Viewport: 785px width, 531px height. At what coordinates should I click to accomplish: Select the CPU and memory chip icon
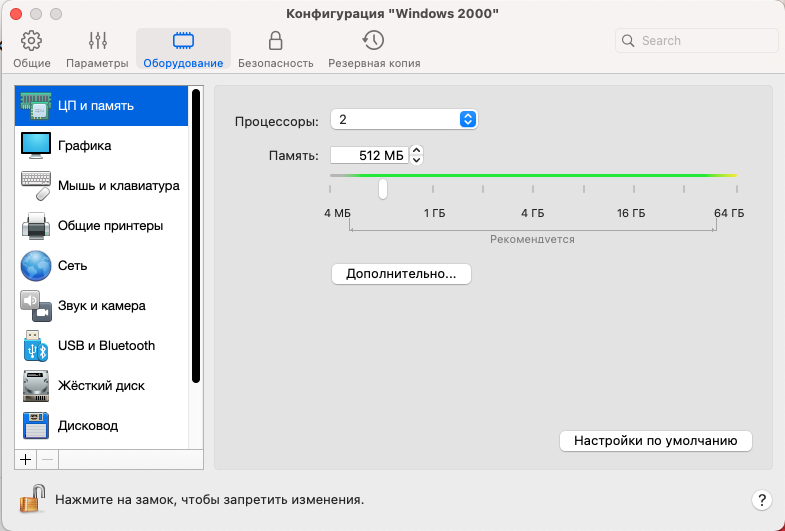[x=36, y=106]
